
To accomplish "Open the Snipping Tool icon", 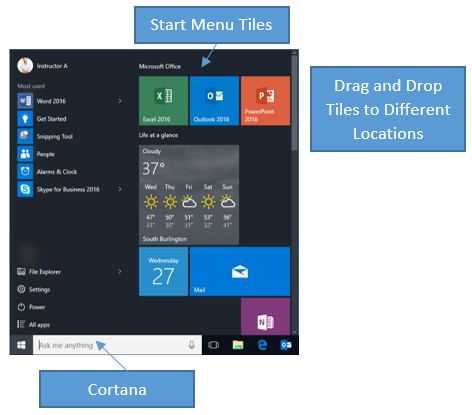I will click(25, 136).
